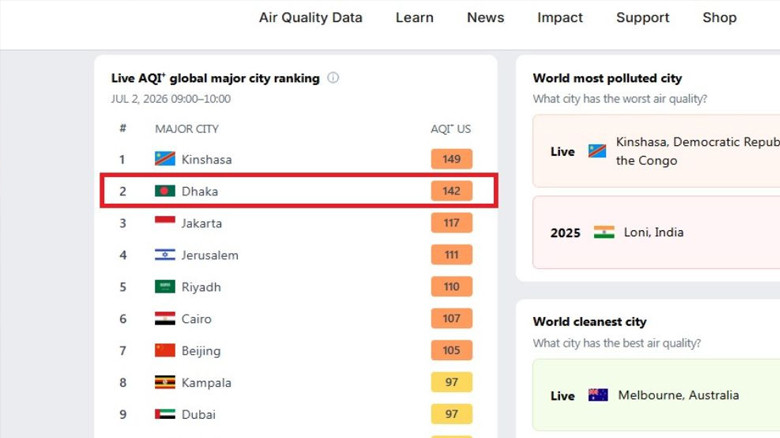This screenshot has width=780, height=438.
Task: Click the India flag beside Loni
Action: [x=604, y=232]
